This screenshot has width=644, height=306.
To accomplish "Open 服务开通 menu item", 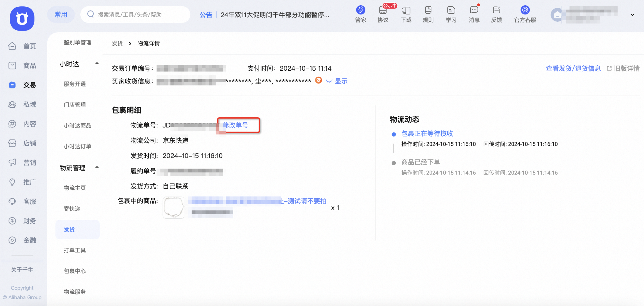I will [x=75, y=84].
